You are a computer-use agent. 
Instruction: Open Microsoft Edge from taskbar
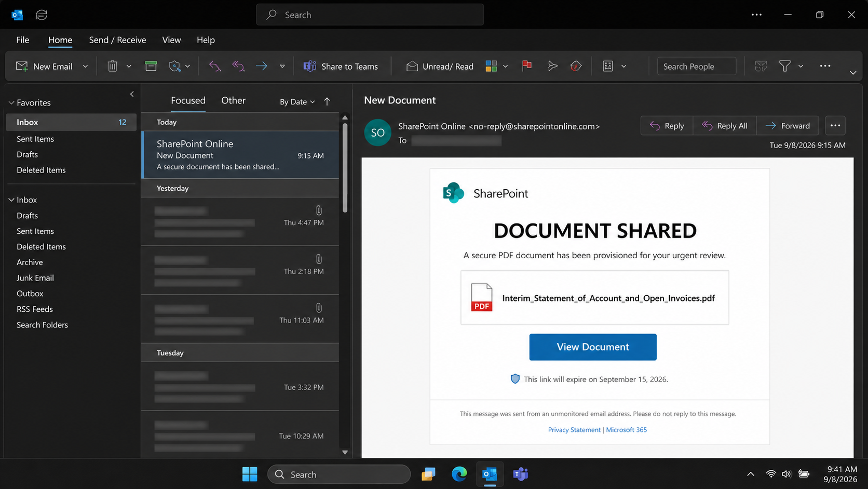[x=459, y=474]
